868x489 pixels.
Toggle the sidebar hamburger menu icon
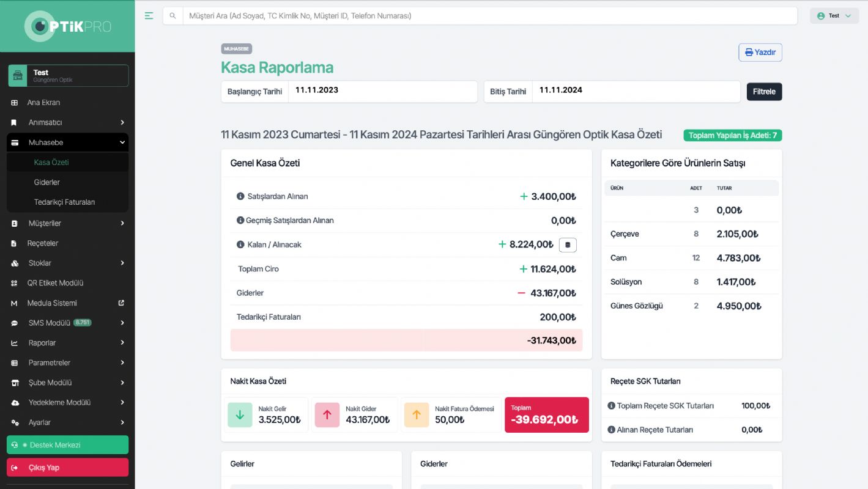coord(149,16)
